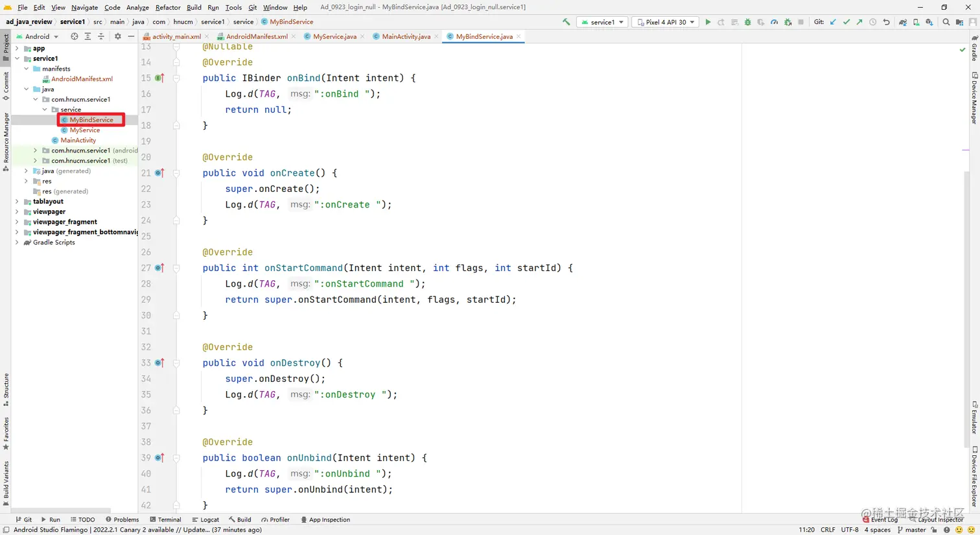Open the Refactor menu
980x535 pixels.
[x=168, y=7]
